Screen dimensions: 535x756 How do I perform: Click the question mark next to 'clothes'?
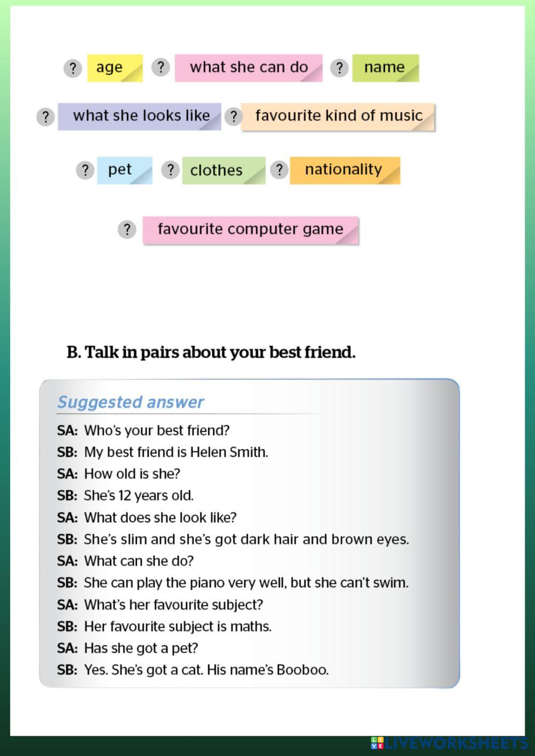pyautogui.click(x=170, y=170)
